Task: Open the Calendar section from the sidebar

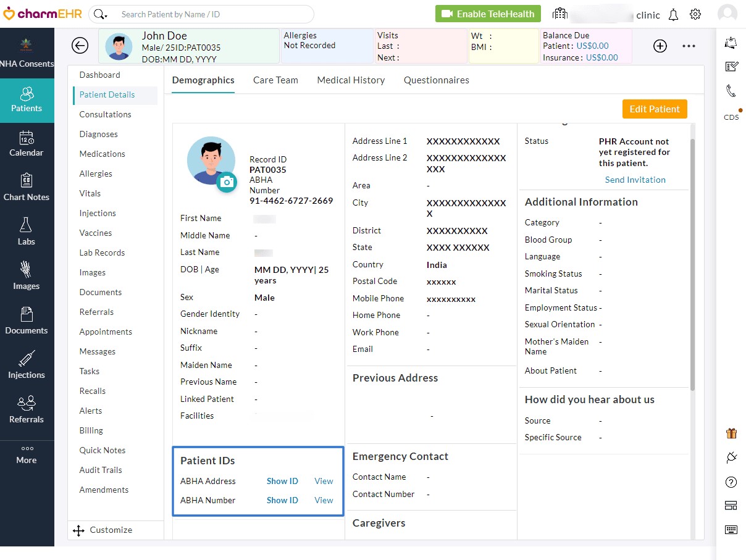Action: [x=27, y=144]
